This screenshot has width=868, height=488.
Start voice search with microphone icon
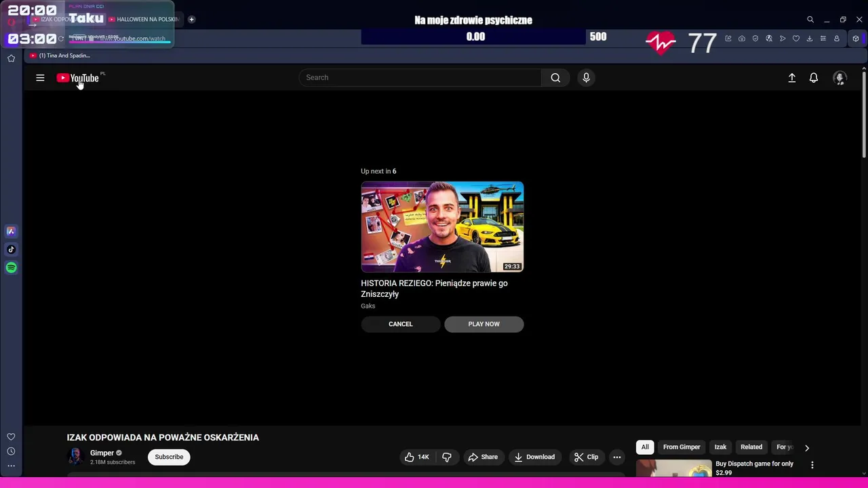click(x=587, y=77)
